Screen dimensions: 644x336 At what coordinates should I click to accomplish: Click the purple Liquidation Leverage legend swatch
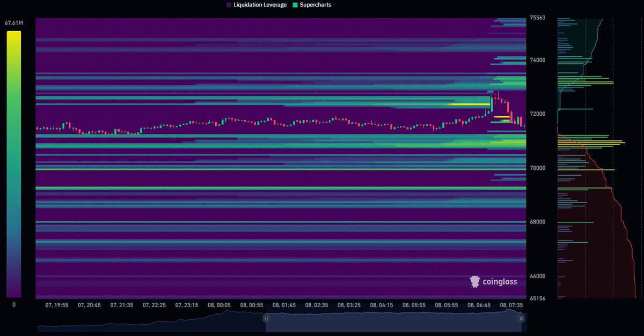click(x=229, y=5)
